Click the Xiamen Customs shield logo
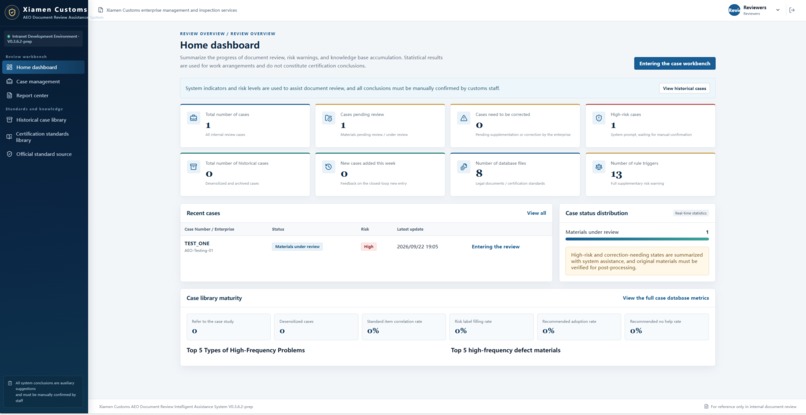This screenshot has height=415, width=806. click(x=11, y=11)
